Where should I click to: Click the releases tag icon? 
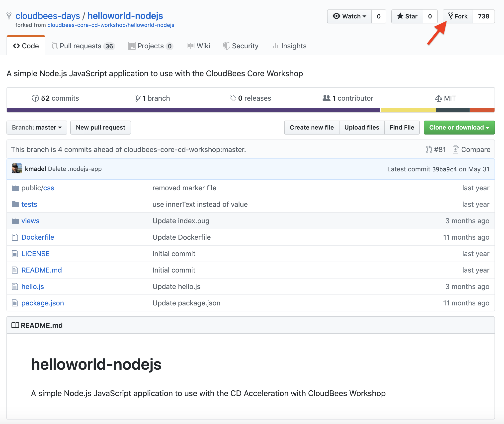point(233,98)
